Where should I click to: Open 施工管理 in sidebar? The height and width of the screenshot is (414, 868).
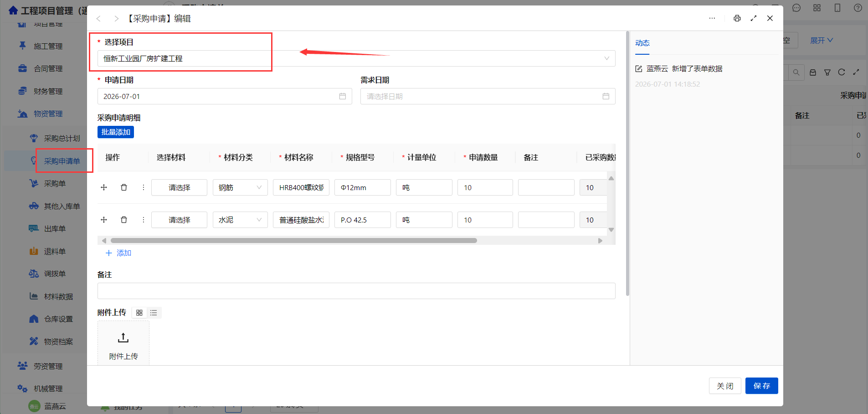(x=48, y=46)
